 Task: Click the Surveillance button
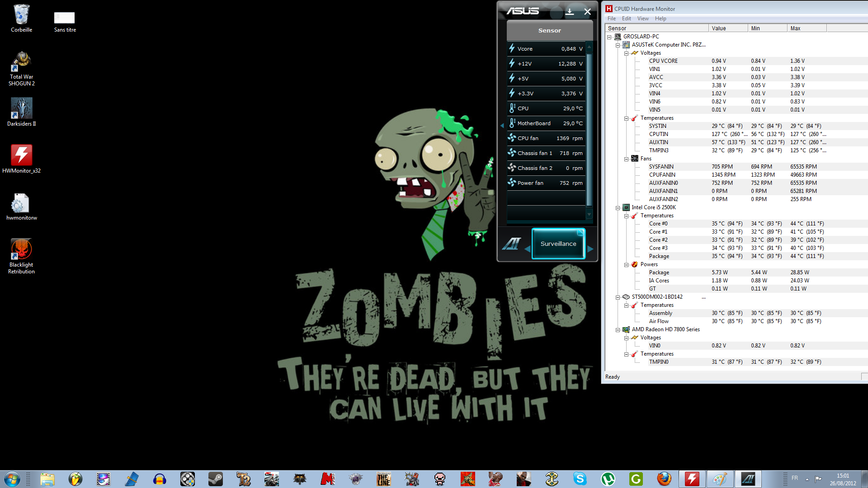point(558,244)
